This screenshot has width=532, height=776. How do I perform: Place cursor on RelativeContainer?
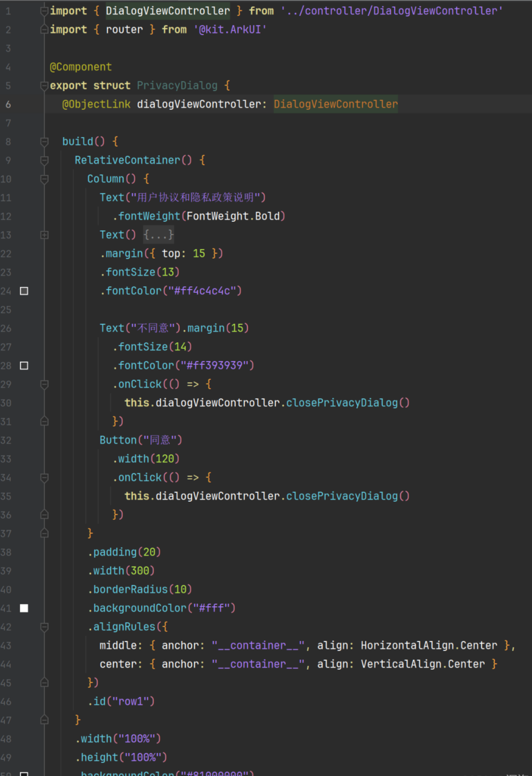(127, 160)
